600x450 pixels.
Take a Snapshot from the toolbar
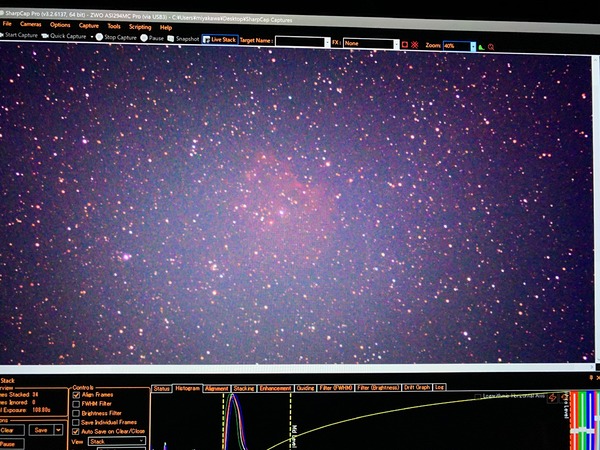183,39
